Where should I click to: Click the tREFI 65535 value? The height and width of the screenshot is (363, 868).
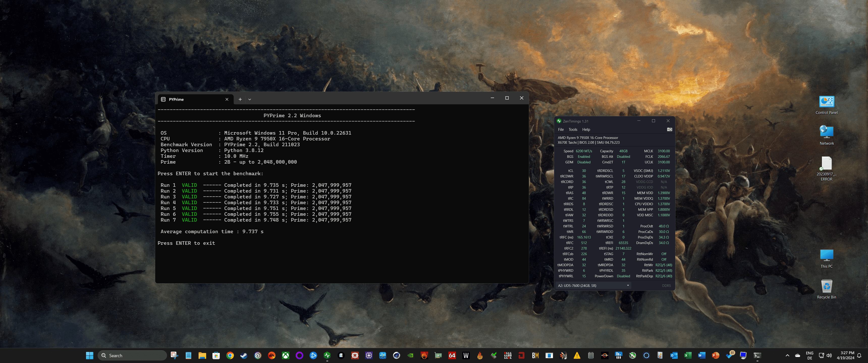(623, 243)
